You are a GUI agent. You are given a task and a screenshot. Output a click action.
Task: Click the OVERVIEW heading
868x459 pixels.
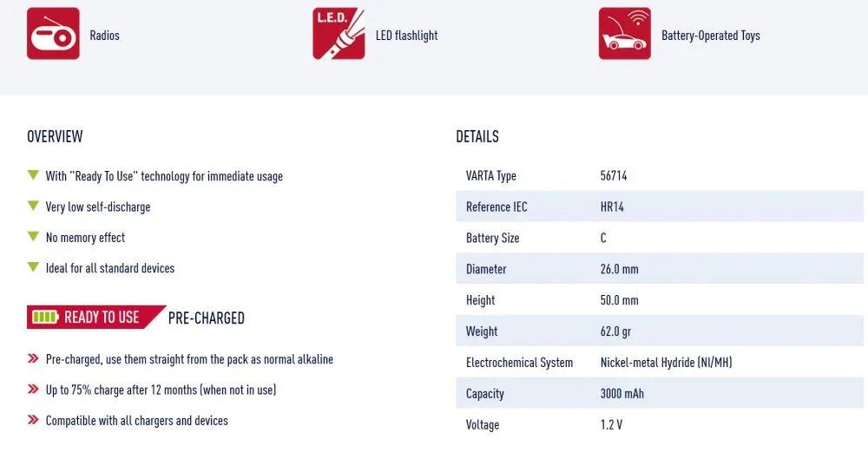click(55, 136)
